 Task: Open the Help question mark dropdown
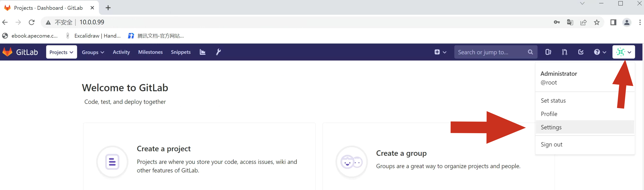coord(600,52)
